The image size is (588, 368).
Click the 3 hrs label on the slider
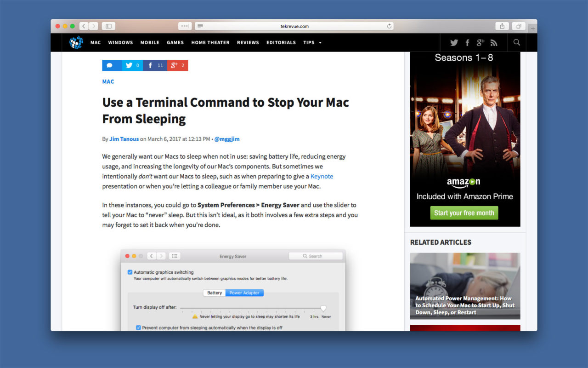point(314,317)
